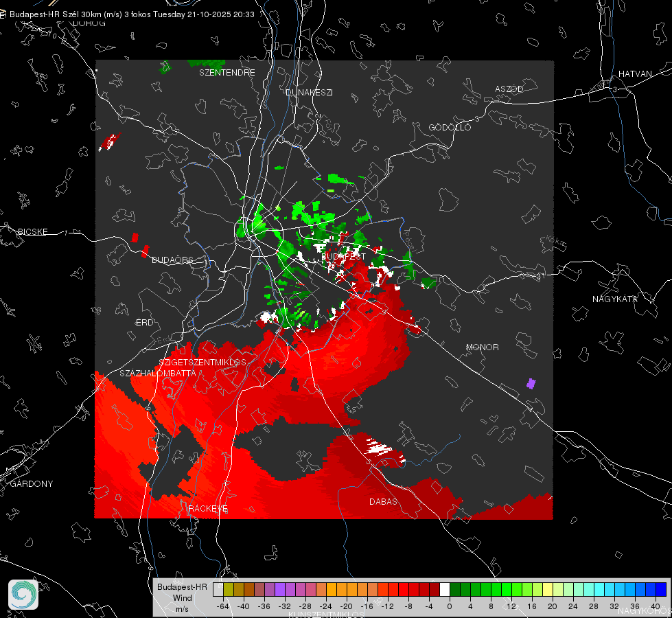Click the RÁCKEVE map label
This screenshot has height=618, width=672.
click(208, 509)
